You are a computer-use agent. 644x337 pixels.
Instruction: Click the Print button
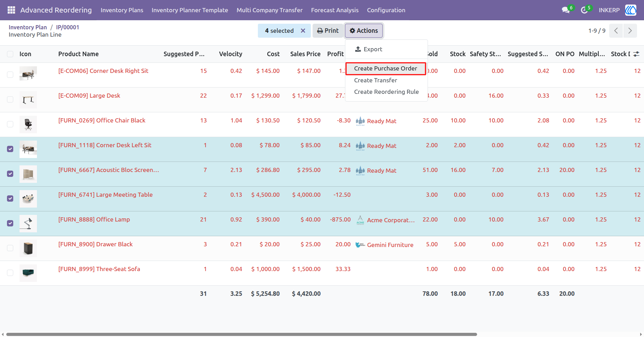pos(328,31)
